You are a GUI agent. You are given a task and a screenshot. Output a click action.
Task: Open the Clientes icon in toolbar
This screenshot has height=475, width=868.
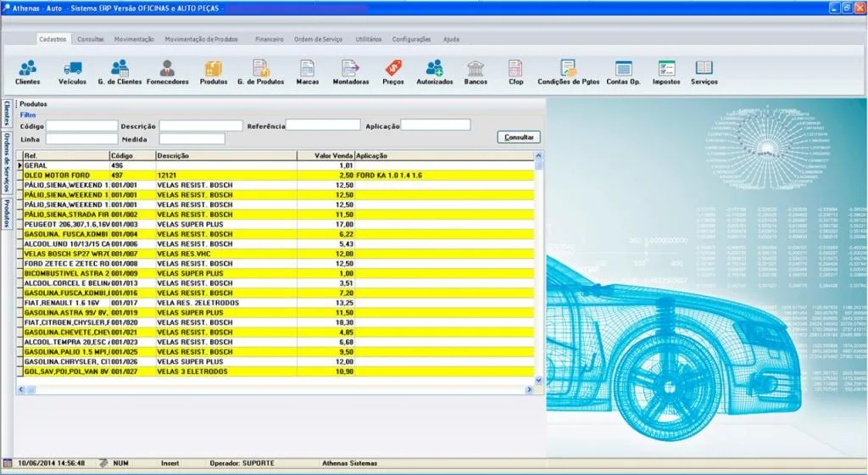tap(27, 69)
